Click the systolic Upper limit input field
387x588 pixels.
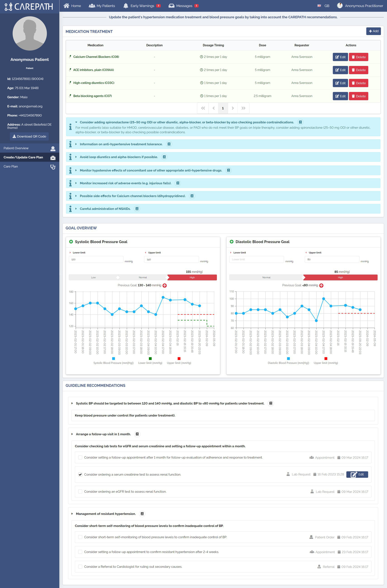coord(171,260)
